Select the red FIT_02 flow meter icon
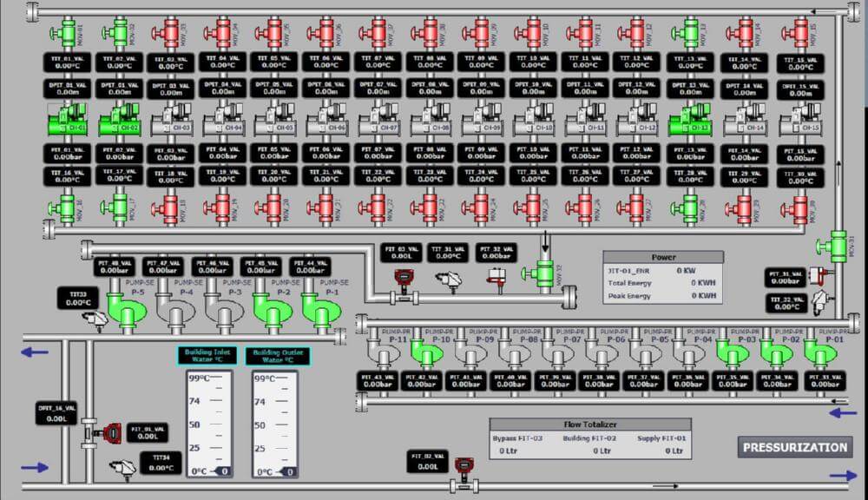 pyautogui.click(x=464, y=469)
